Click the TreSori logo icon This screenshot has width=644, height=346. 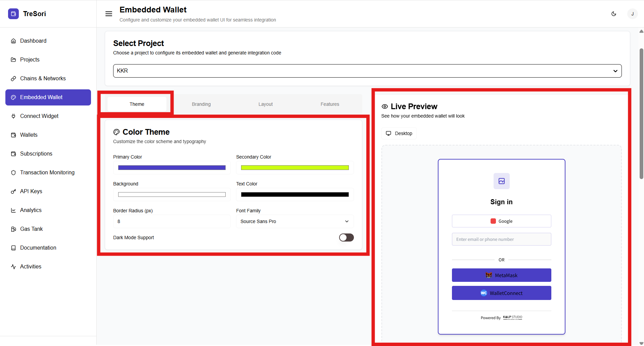[13, 14]
